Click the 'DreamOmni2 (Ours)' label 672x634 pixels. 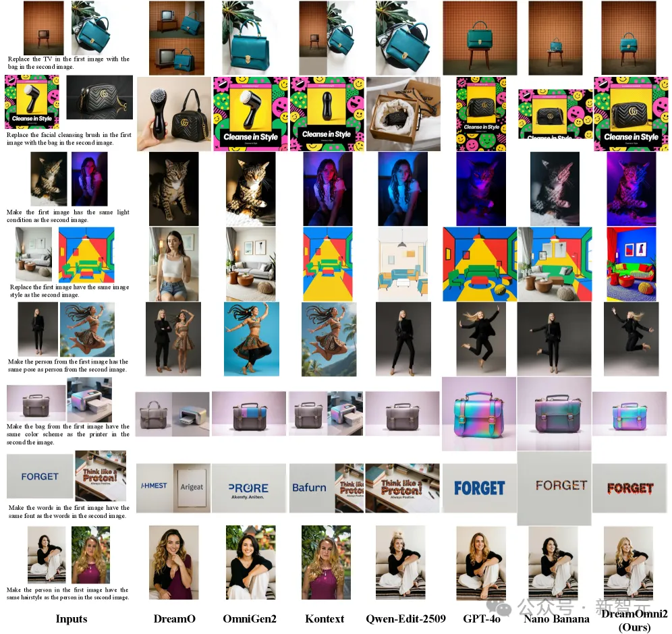[634, 621]
